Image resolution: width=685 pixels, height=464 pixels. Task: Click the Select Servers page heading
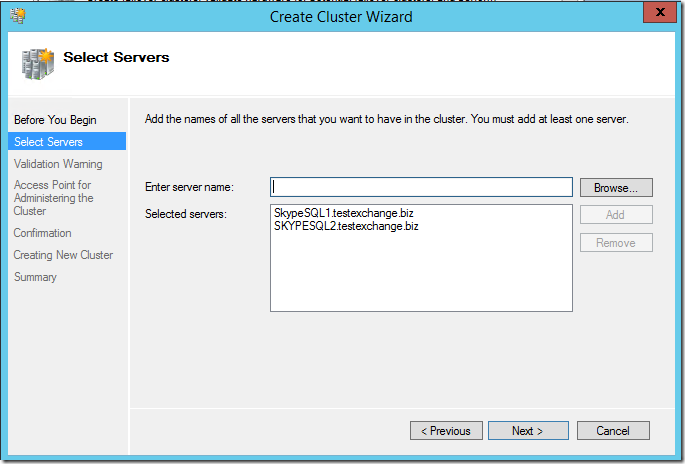pos(116,57)
